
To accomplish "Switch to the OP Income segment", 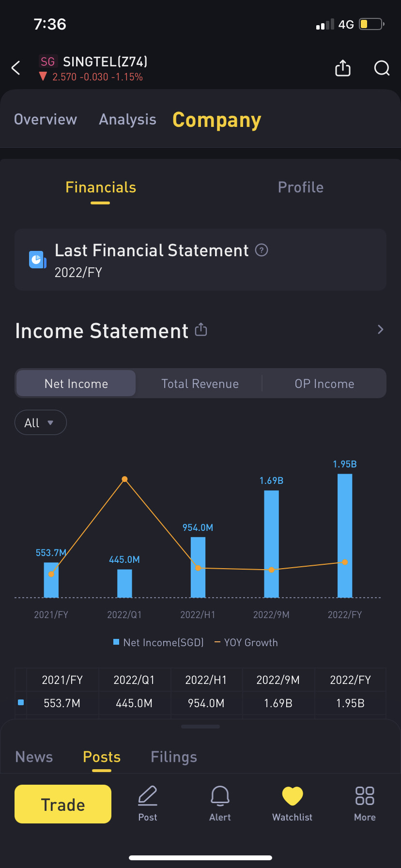I will coord(324,384).
